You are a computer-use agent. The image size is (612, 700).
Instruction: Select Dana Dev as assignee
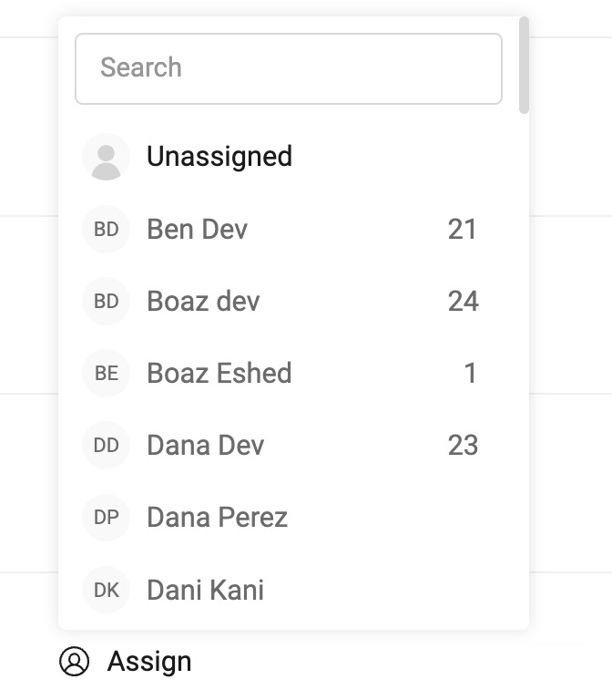click(289, 445)
